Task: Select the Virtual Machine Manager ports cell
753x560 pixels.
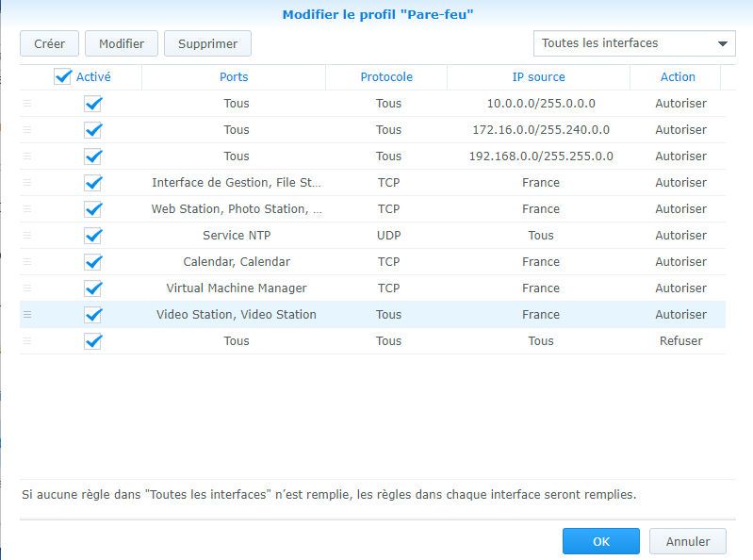Action: click(x=237, y=288)
